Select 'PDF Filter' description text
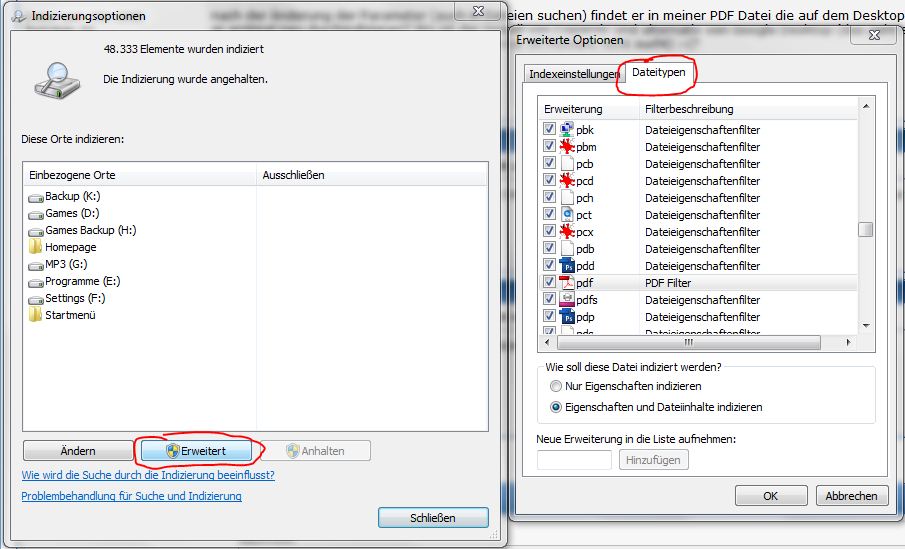 pos(668,283)
